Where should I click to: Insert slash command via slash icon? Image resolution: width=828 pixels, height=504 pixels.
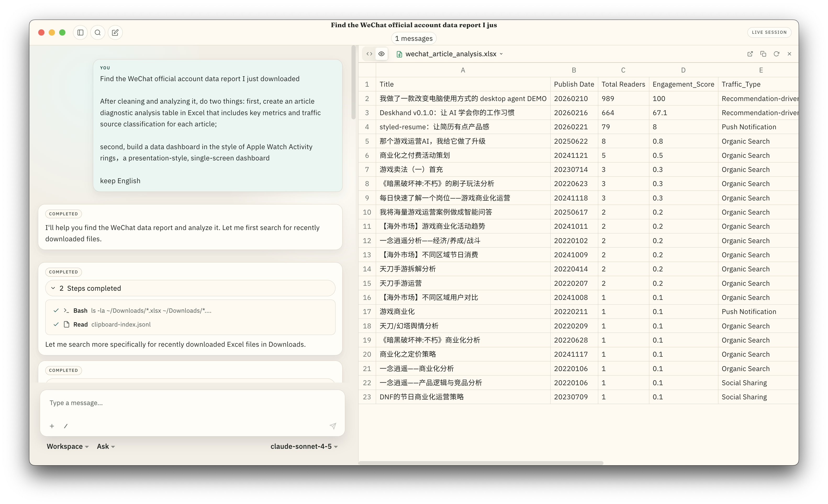pos(66,426)
